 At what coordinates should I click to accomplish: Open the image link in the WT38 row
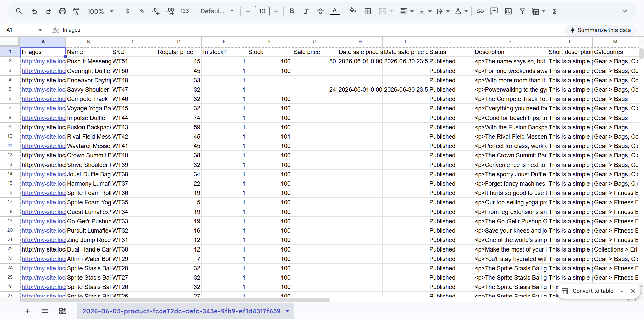point(43,174)
